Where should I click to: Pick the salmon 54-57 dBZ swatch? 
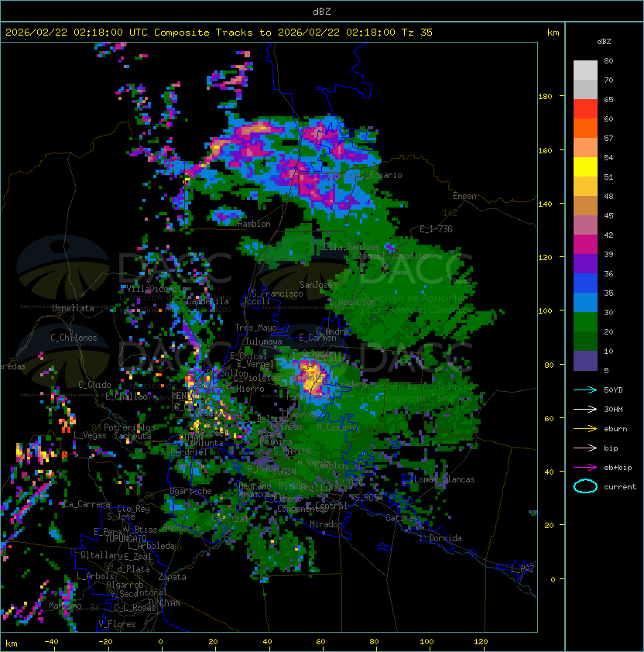pyautogui.click(x=585, y=148)
